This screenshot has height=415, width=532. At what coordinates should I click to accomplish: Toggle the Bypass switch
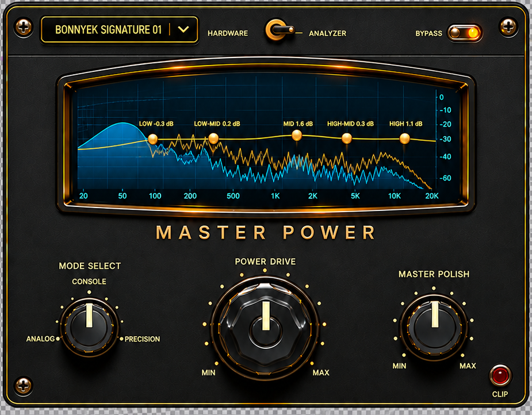[x=465, y=33]
